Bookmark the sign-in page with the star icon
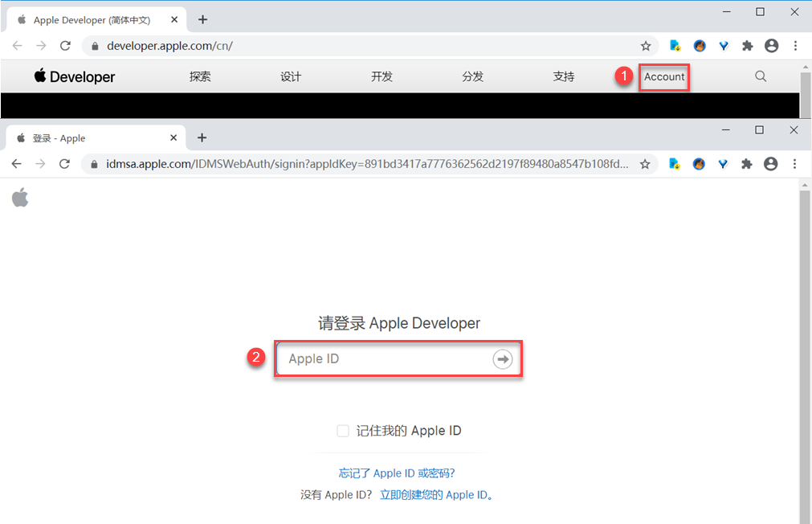This screenshot has width=812, height=524. 645,164
